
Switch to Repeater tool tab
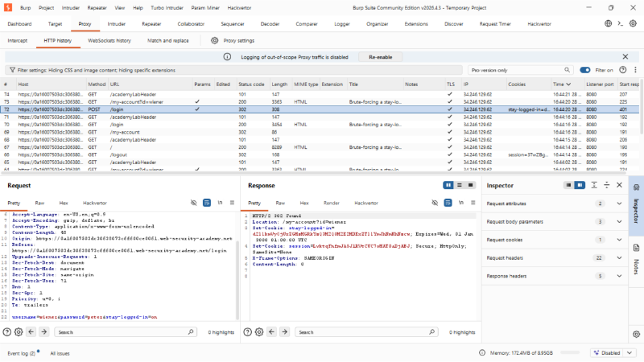pos(151,24)
